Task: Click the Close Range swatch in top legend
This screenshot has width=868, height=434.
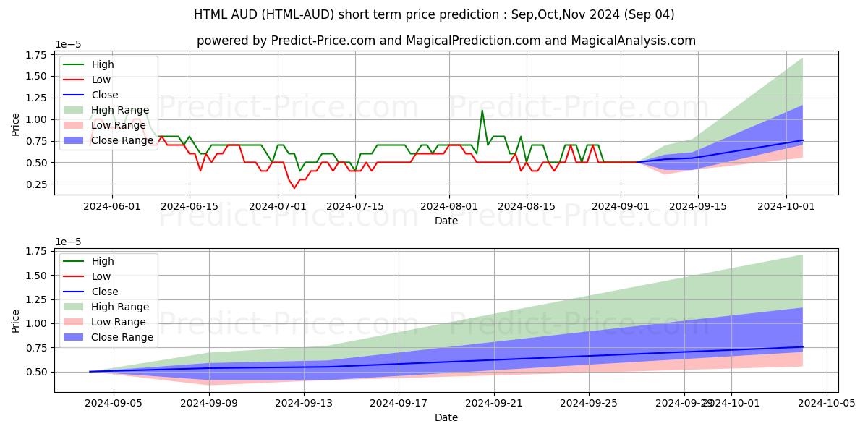Action: tap(75, 140)
